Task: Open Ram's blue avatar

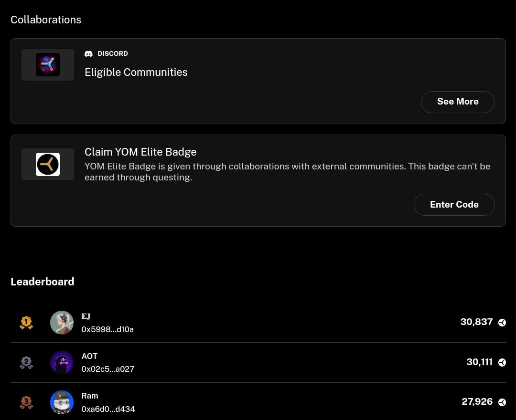Action: (62, 402)
